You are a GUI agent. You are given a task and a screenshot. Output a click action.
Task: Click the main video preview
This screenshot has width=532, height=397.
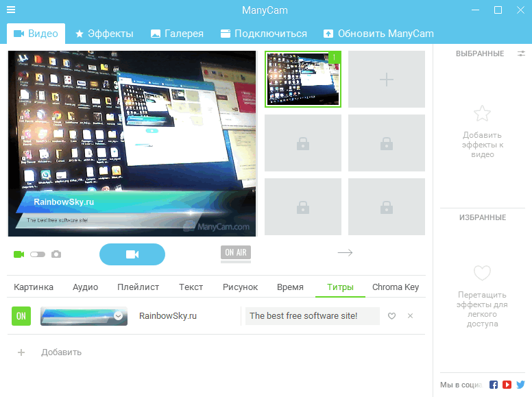point(132,143)
